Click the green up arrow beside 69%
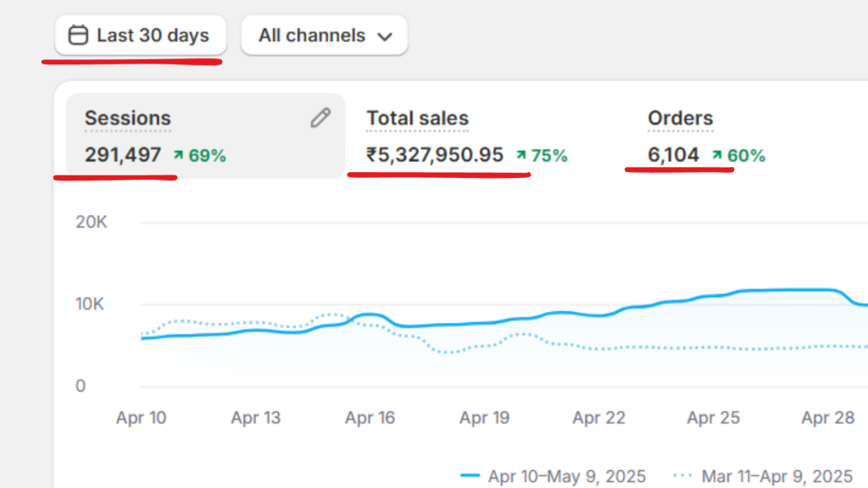Viewport: 868px width, 488px height. coord(178,155)
